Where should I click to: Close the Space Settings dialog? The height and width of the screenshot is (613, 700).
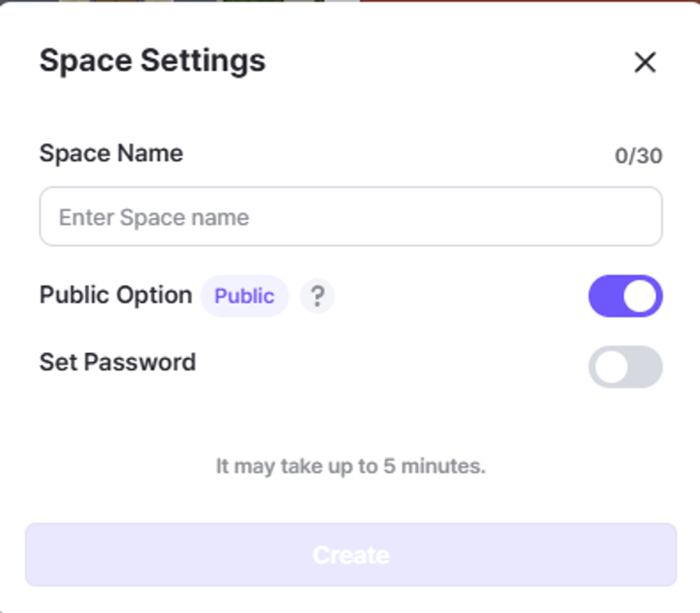click(645, 62)
